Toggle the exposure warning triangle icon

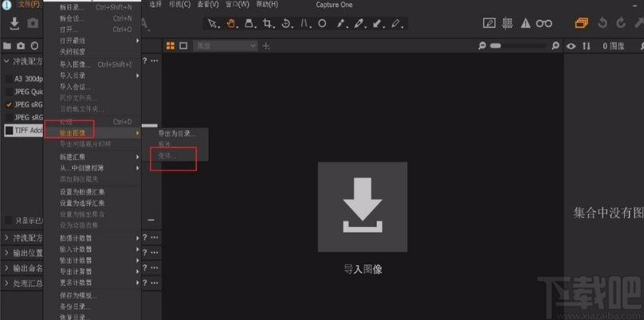pos(526,23)
